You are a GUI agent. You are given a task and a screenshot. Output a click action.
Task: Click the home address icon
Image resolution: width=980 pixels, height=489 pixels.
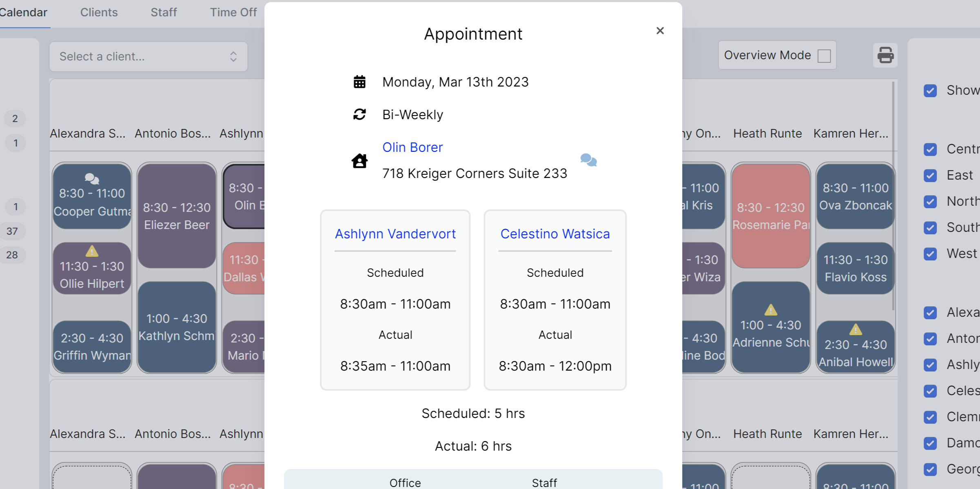359,161
